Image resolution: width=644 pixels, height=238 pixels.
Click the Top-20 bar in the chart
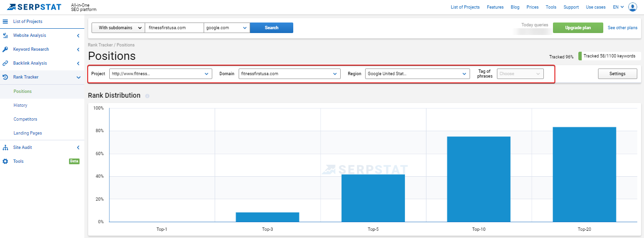[585, 174]
